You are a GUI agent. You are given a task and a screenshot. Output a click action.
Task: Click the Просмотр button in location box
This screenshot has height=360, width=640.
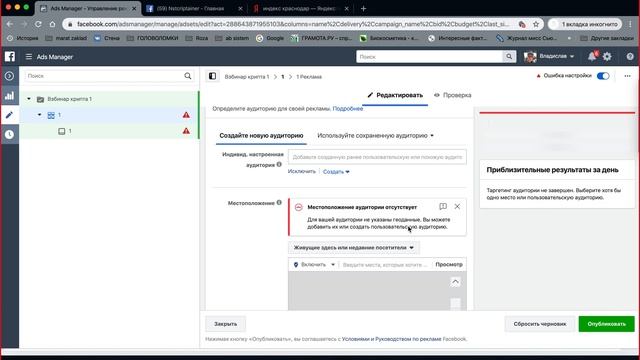tap(449, 264)
